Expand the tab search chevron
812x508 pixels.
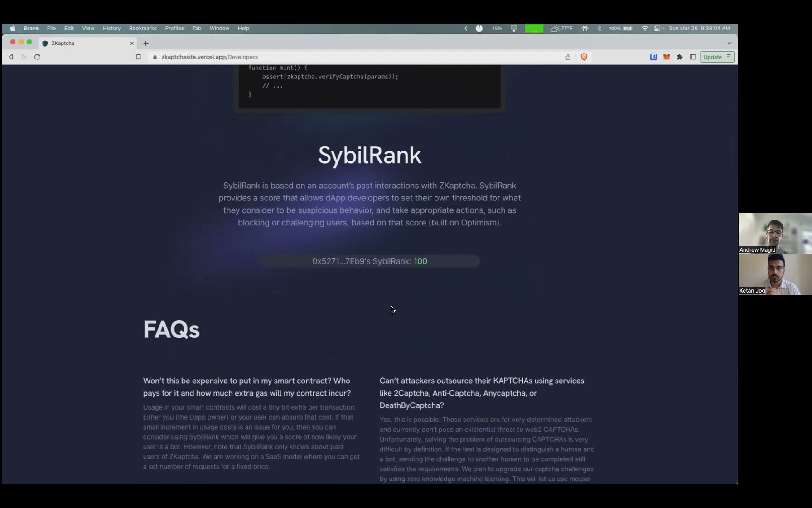click(x=729, y=44)
